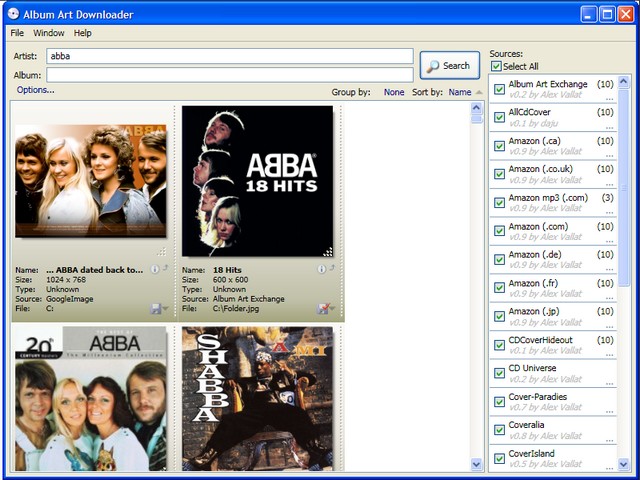
Task: Open settings dots for Amazon (.fr) source
Action: 609,298
